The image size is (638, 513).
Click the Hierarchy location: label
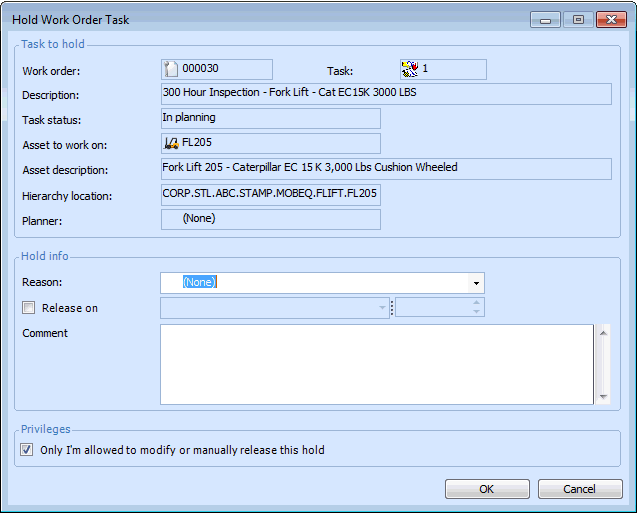click(x=67, y=196)
